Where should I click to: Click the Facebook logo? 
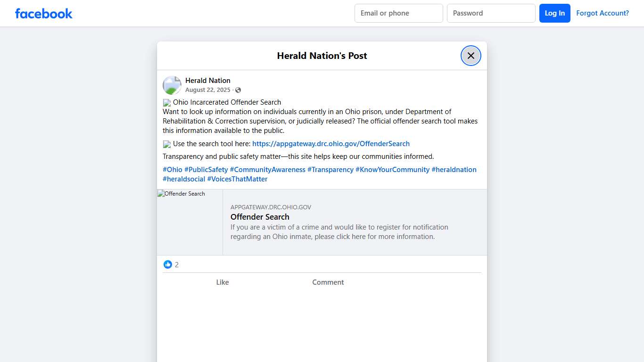[43, 13]
